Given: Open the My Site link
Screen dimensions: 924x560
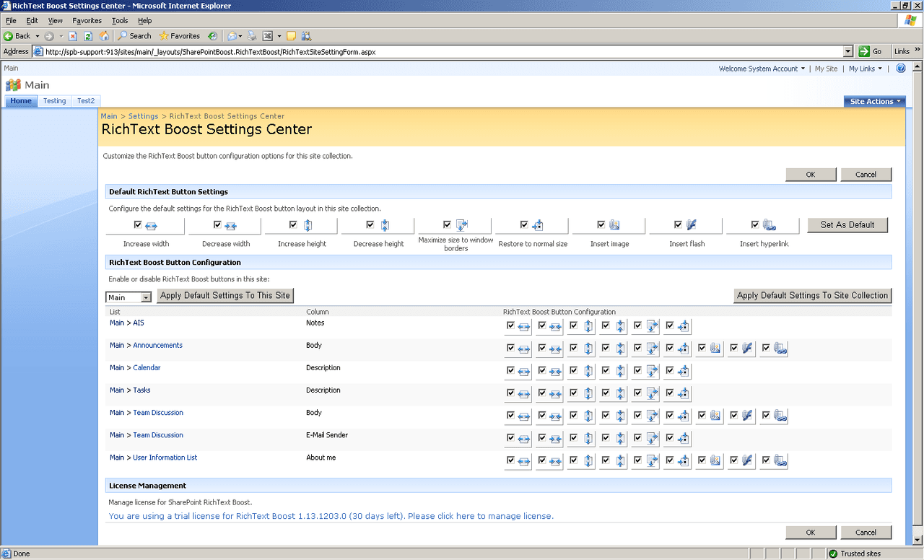Looking at the screenshot, I should [826, 69].
